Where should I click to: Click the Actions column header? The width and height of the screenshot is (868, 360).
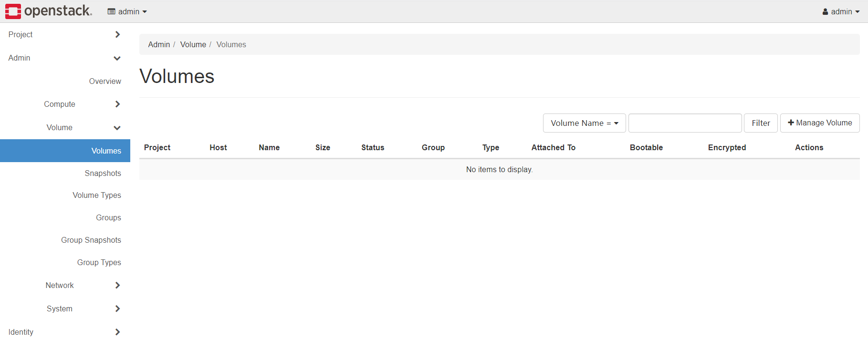click(809, 147)
